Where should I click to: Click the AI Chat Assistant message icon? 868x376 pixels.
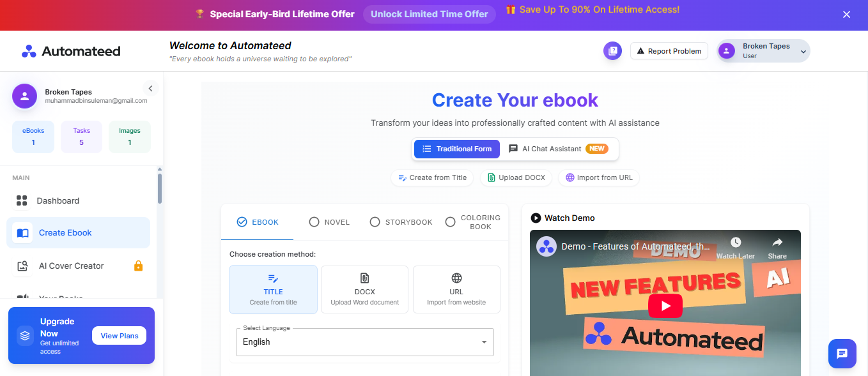pyautogui.click(x=513, y=149)
